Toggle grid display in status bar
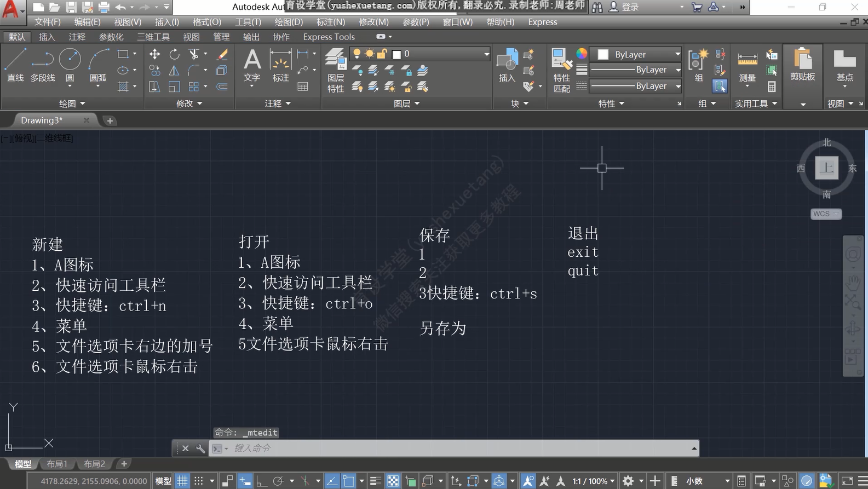The height and width of the screenshot is (489, 868). [x=182, y=481]
